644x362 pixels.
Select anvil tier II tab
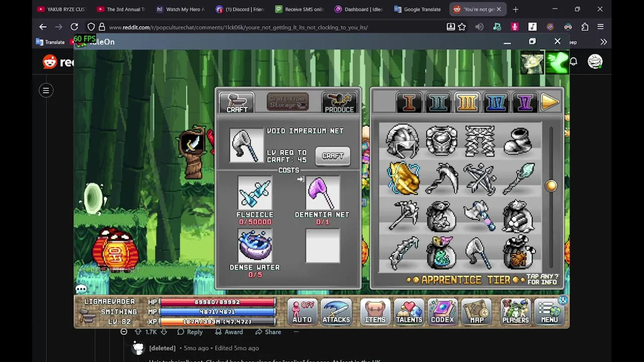tap(438, 103)
